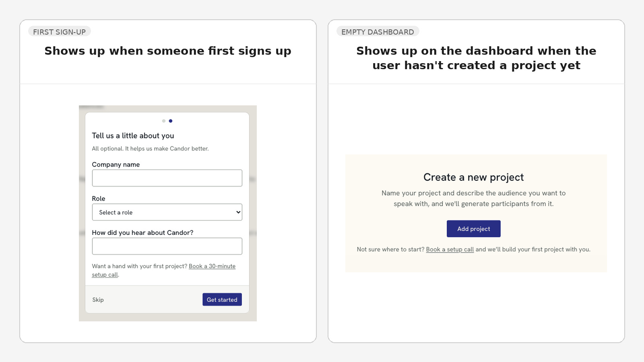Open the Select a role dropdown

[x=167, y=212]
